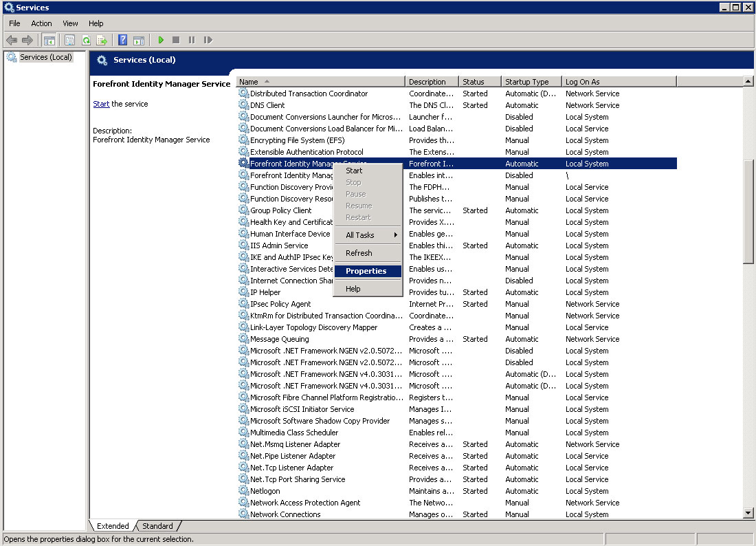Select Services (Local) tree node
This screenshot has width=756, height=546.
coord(46,57)
